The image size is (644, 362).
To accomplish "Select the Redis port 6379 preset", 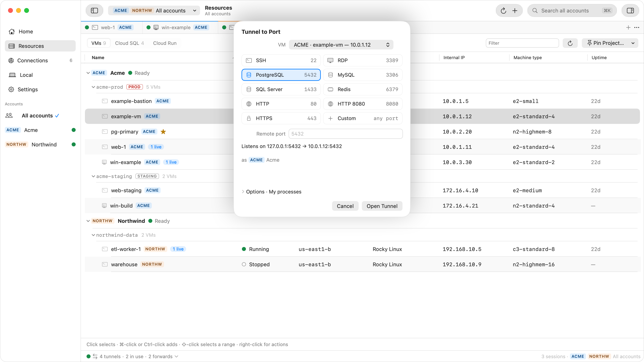I will click(x=363, y=89).
